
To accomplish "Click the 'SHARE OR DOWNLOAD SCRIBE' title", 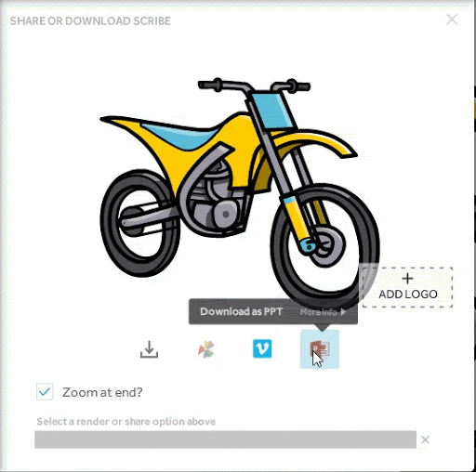I will pos(90,21).
